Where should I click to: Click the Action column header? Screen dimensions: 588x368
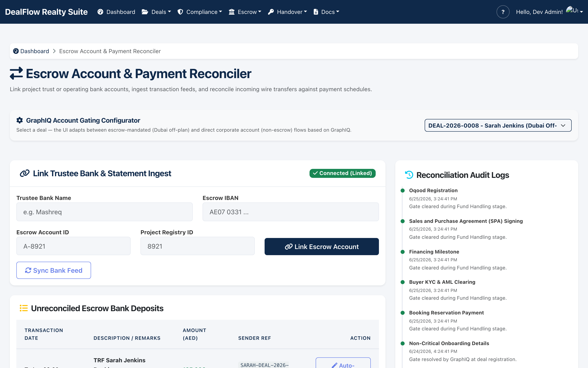[x=360, y=338]
